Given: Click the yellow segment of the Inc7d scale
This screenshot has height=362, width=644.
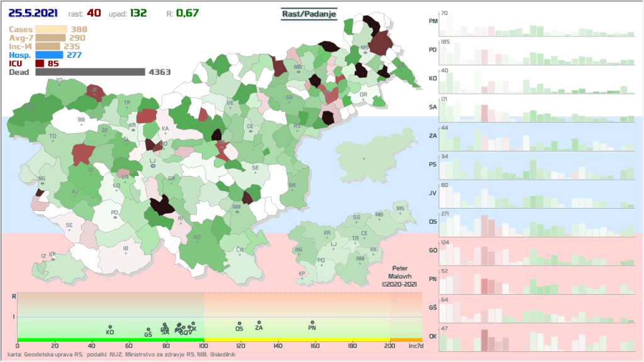Looking at the screenshot, I should pos(297,340).
